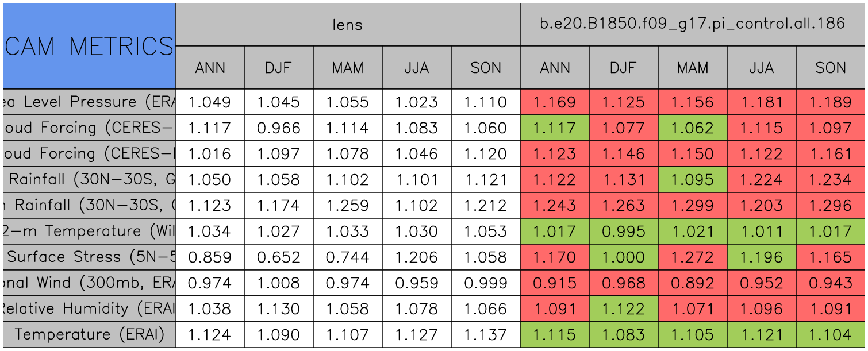Click the pi_control MAM column header
Image resolution: width=868 pixels, height=351 pixels.
[692, 68]
